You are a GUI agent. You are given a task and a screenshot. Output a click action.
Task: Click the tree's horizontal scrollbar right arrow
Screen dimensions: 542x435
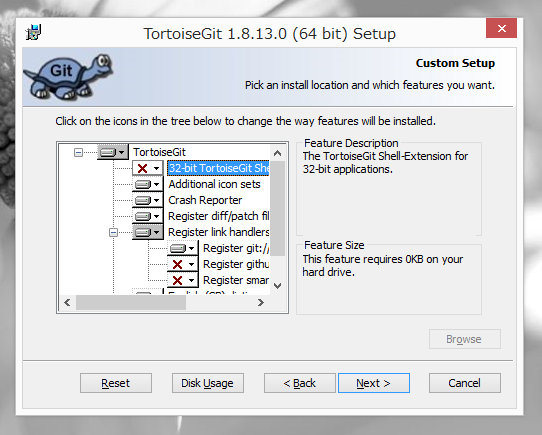pos(261,303)
